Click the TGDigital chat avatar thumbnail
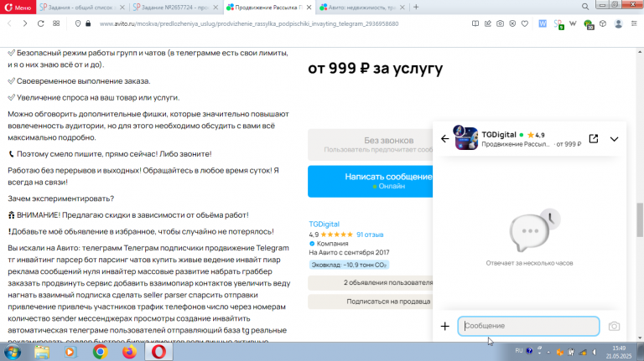Viewport: 644px width, 361px height. (x=465, y=138)
